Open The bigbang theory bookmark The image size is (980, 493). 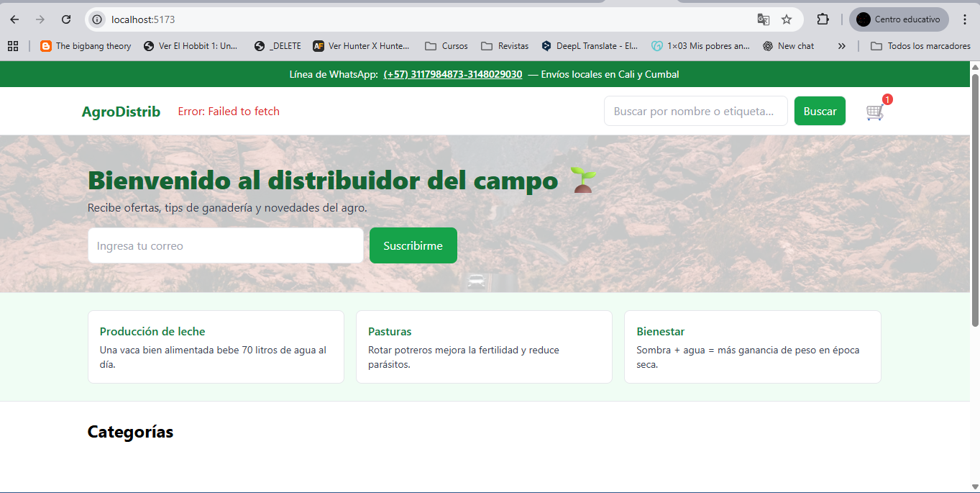click(x=86, y=46)
